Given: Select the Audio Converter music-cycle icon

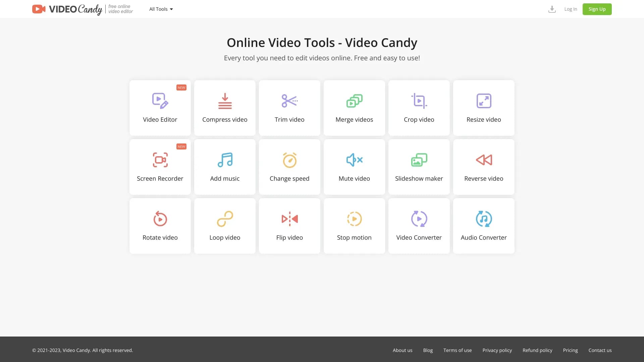Looking at the screenshot, I should 484,219.
